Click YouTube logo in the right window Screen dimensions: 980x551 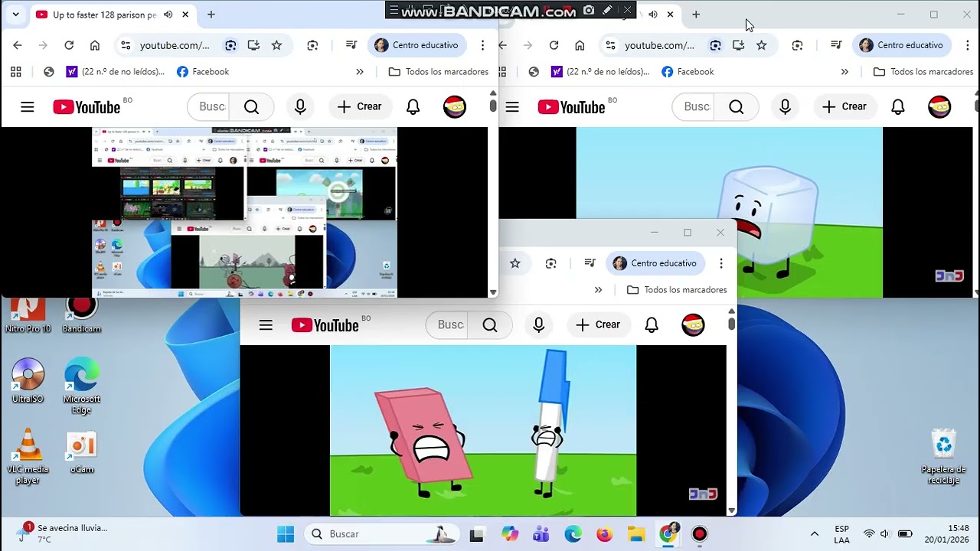pos(572,107)
